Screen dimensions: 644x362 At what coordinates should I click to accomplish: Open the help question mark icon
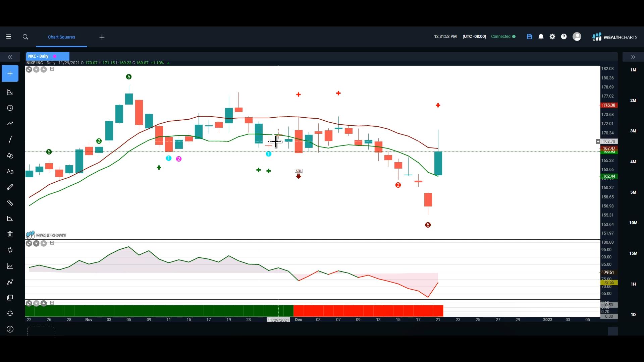click(564, 37)
